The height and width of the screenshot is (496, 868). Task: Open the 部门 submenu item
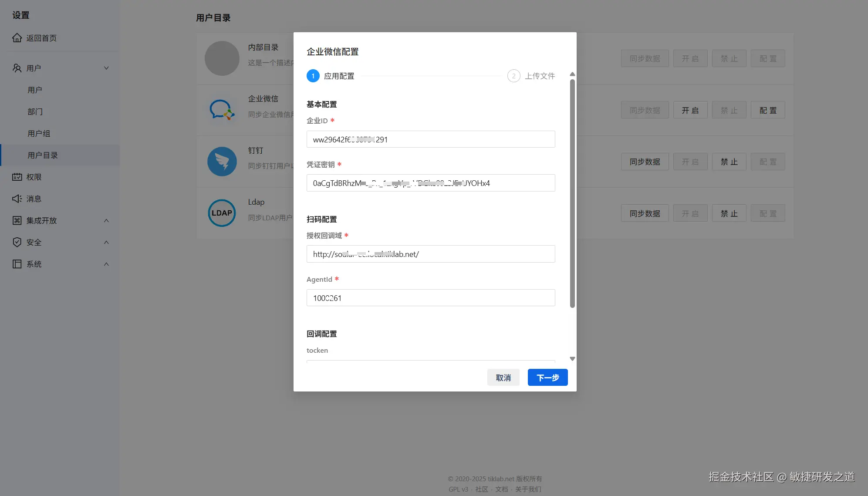point(35,111)
